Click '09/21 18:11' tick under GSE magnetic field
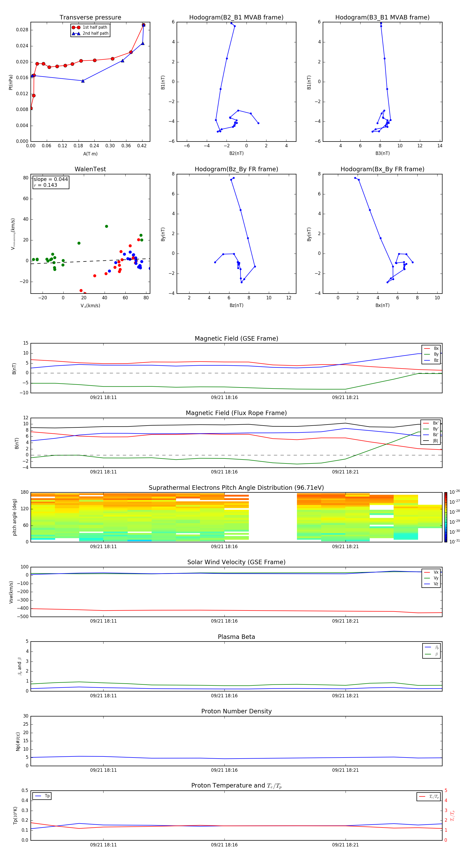This screenshot has height=868, width=473. coord(103,398)
